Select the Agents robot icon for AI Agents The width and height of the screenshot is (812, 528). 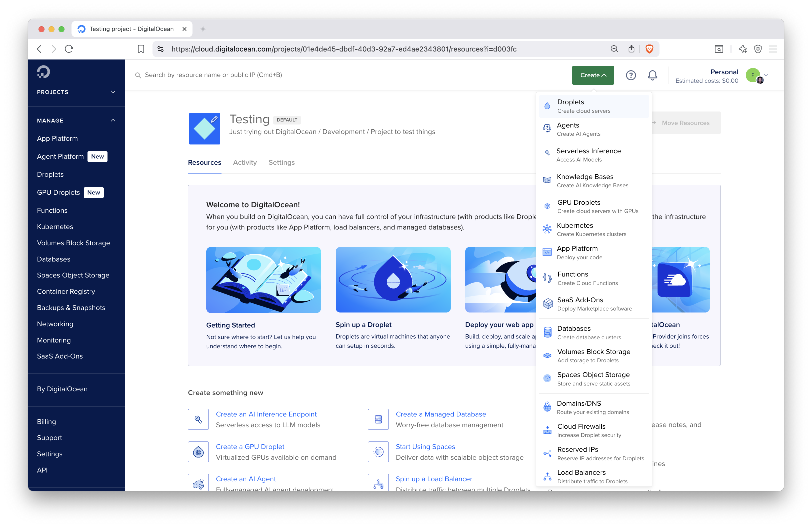tap(547, 128)
